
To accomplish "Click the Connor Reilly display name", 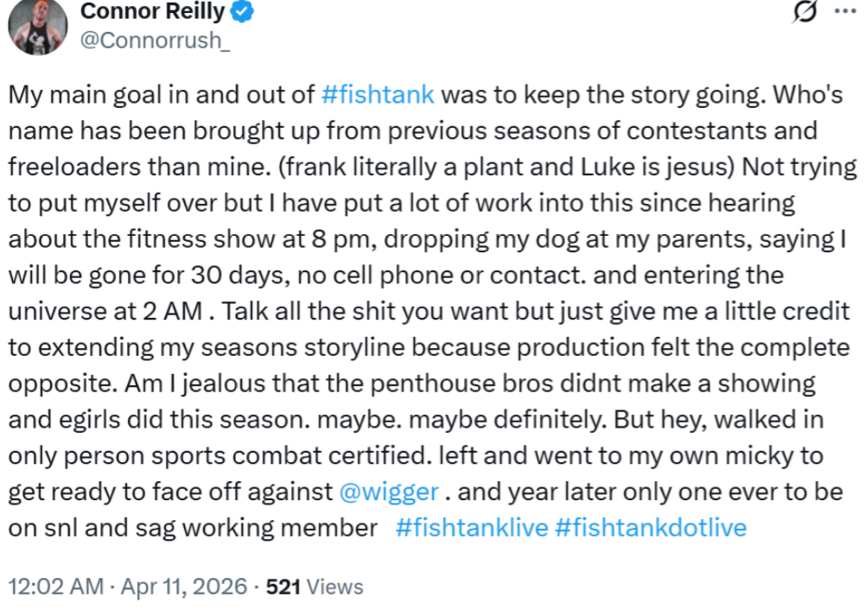I will (154, 12).
